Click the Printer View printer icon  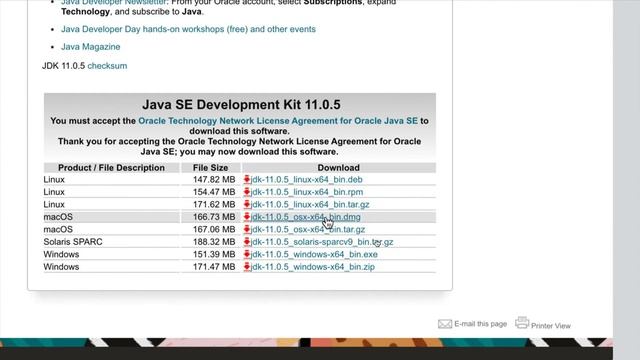click(x=522, y=323)
